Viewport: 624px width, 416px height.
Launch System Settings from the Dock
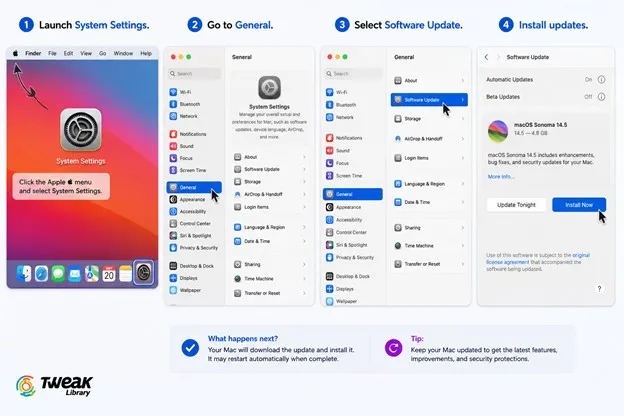(143, 273)
